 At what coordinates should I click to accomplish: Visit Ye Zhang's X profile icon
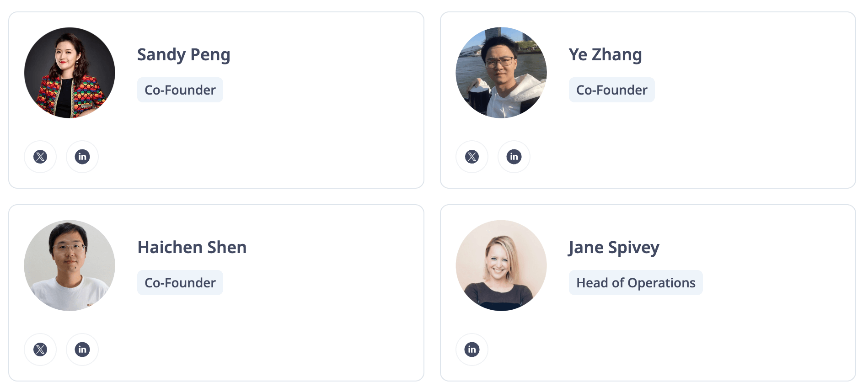[472, 157]
